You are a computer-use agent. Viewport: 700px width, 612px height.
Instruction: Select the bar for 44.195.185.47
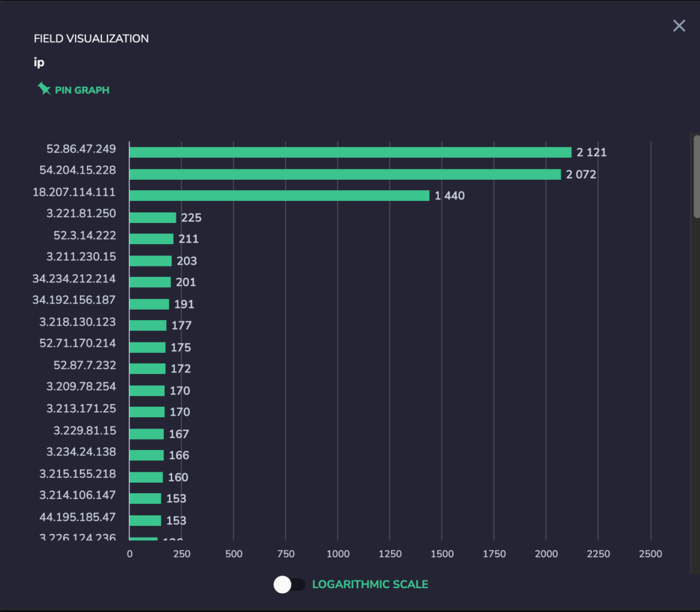click(145, 520)
